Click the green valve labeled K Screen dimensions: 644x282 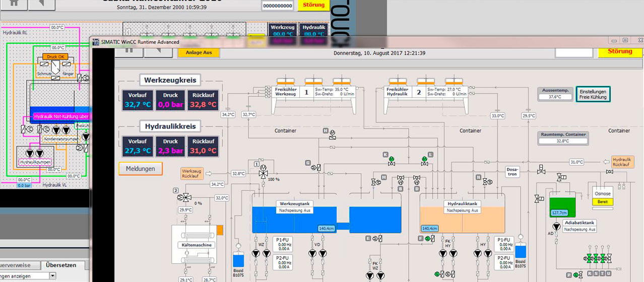pyautogui.click(x=392, y=161)
